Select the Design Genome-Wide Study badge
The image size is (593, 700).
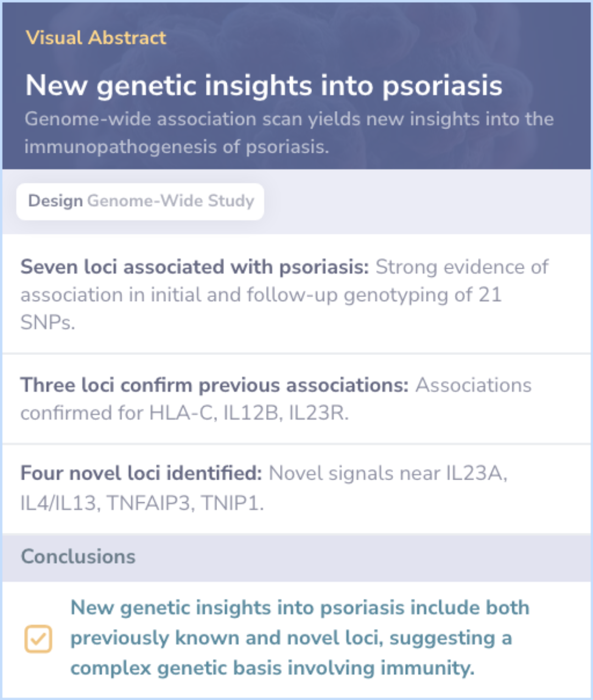click(140, 201)
